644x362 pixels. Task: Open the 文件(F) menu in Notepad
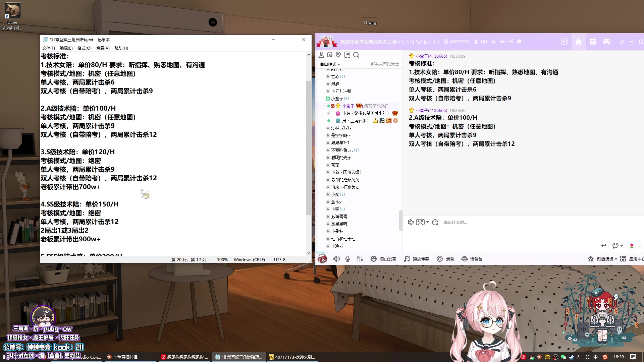(48, 48)
